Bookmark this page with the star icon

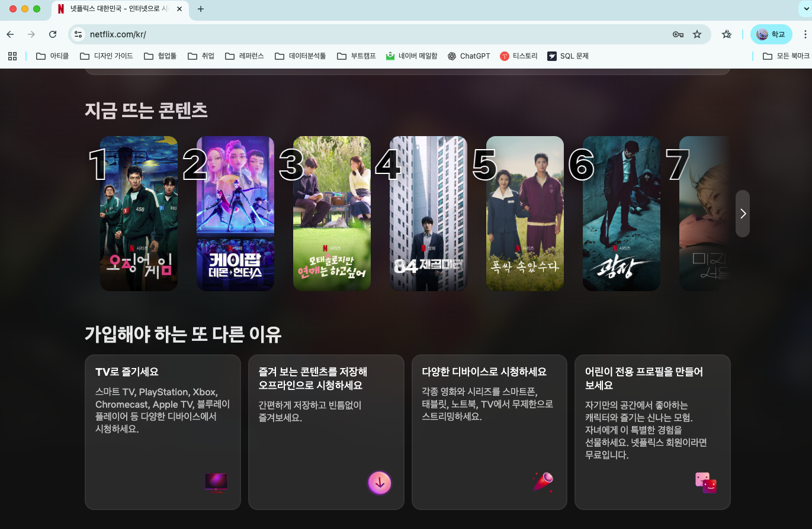click(x=697, y=34)
